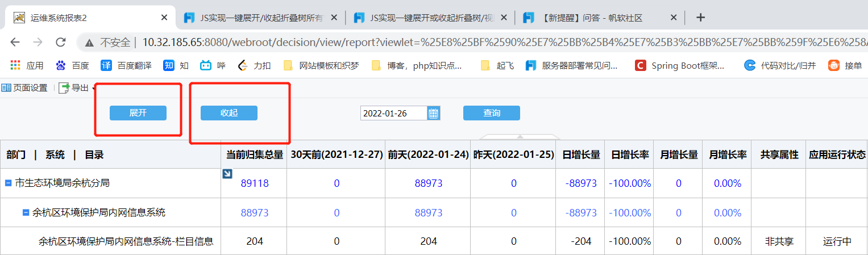The height and width of the screenshot is (255, 868).
Task: Go back in browser history
Action: coord(15,42)
